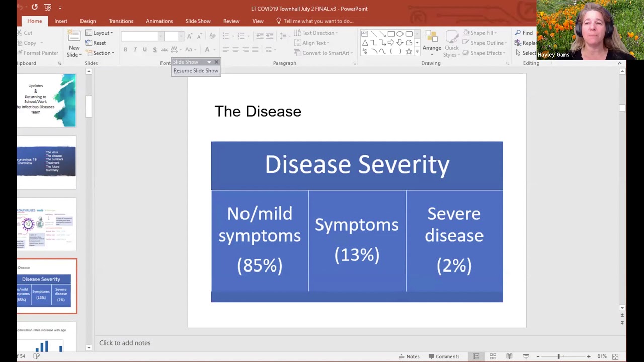The height and width of the screenshot is (362, 644).
Task: Select the Rectangle shape in gallery
Action: coord(391,34)
